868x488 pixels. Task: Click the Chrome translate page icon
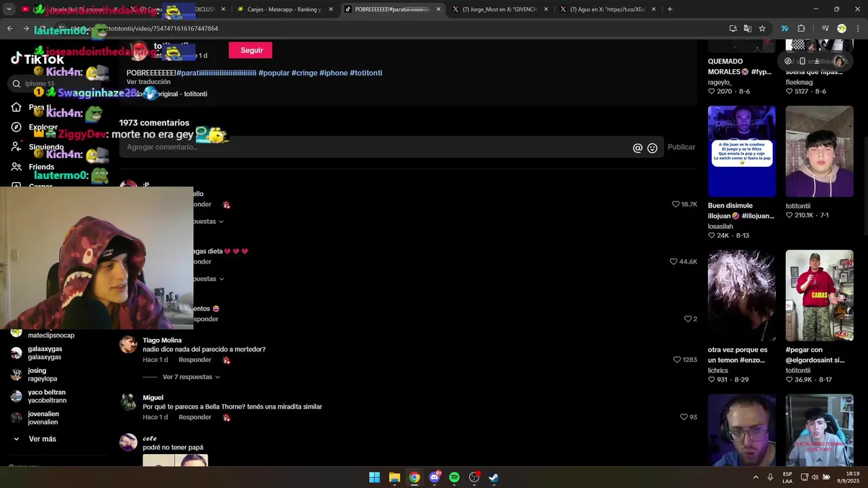[747, 28]
